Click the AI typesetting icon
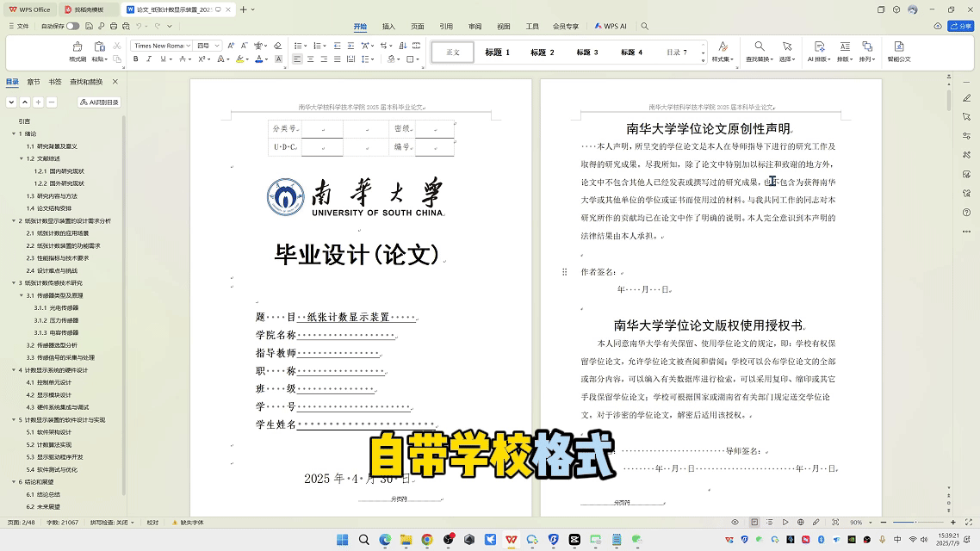This screenshot has width=980, height=551. (817, 52)
